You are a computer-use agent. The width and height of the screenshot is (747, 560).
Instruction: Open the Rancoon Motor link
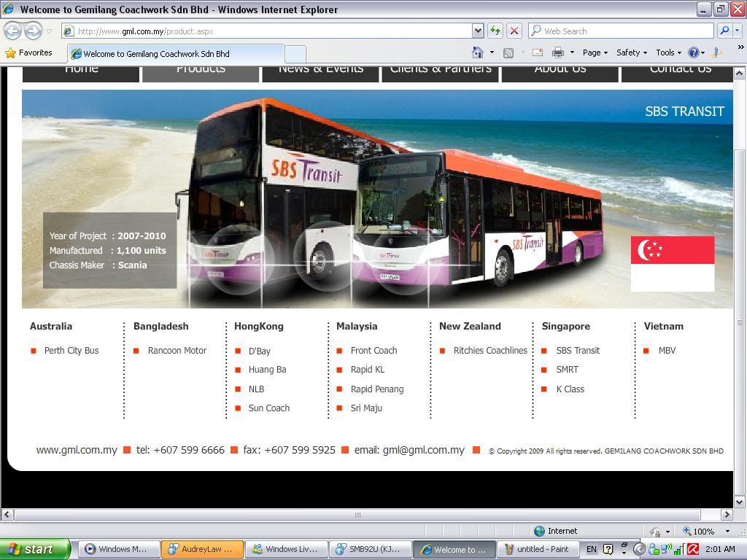coord(177,351)
